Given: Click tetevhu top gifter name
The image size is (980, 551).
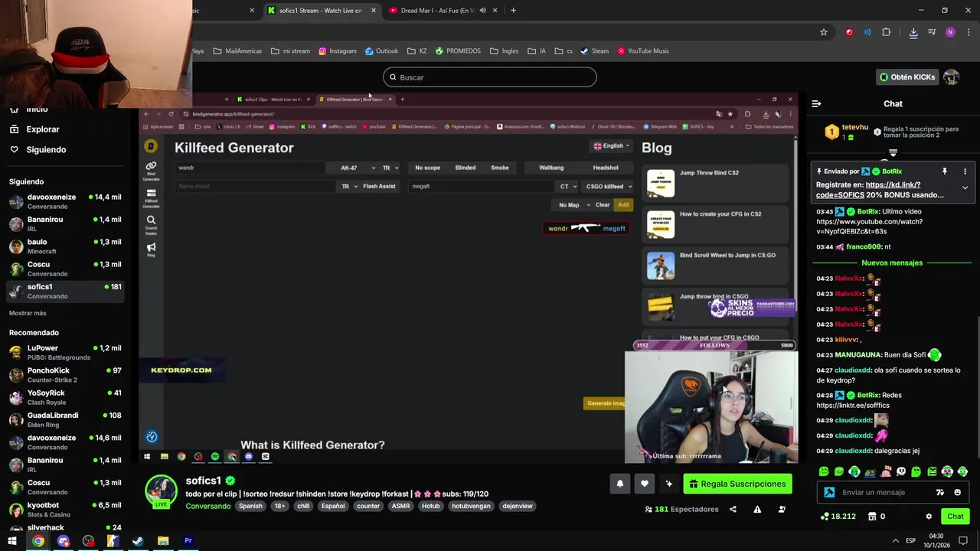Looking at the screenshot, I should pyautogui.click(x=855, y=127).
